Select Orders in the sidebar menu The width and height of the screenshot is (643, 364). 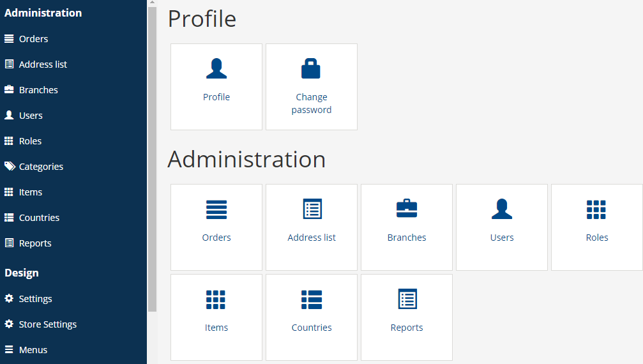point(73,39)
